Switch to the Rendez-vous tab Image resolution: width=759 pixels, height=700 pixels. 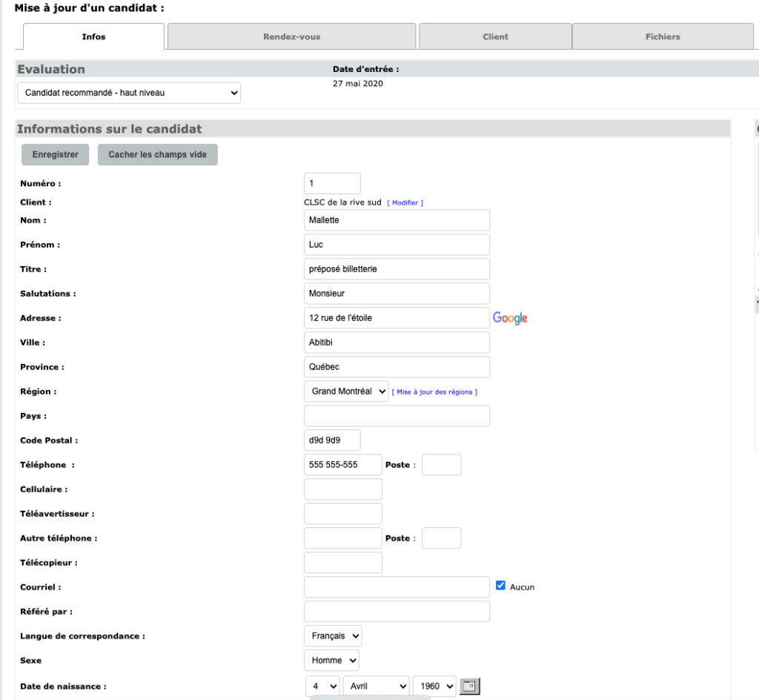coord(291,36)
